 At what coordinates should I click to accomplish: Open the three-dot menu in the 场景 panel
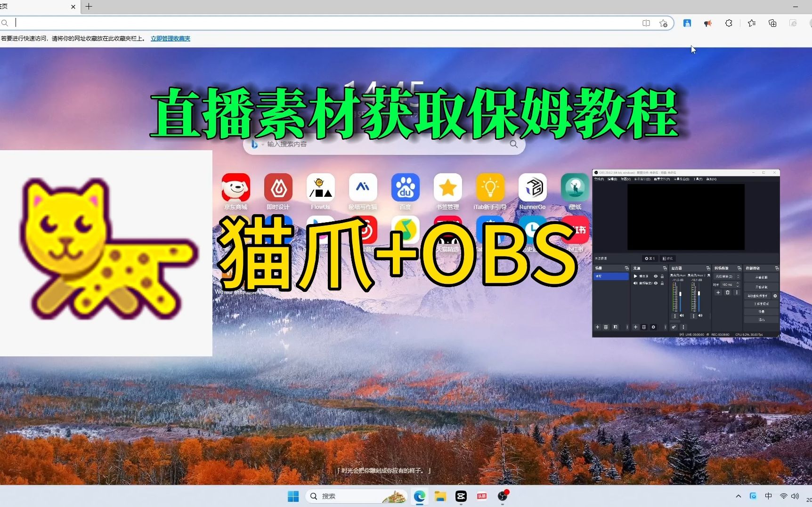pos(627,327)
